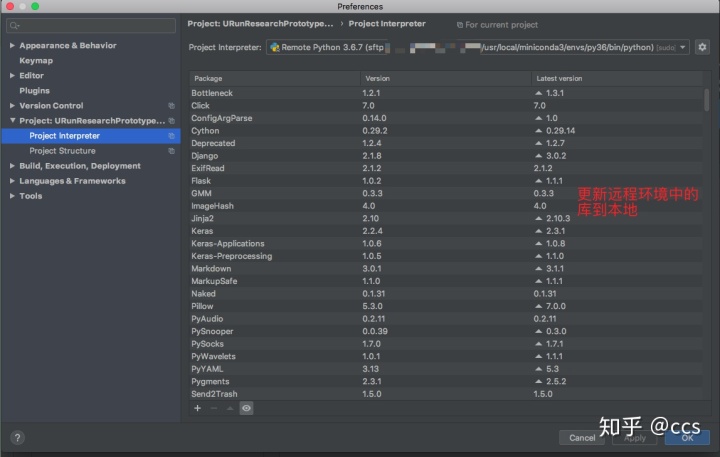Click upgrade arrow icon for PyYAML
720x457 pixels.
[539, 369]
